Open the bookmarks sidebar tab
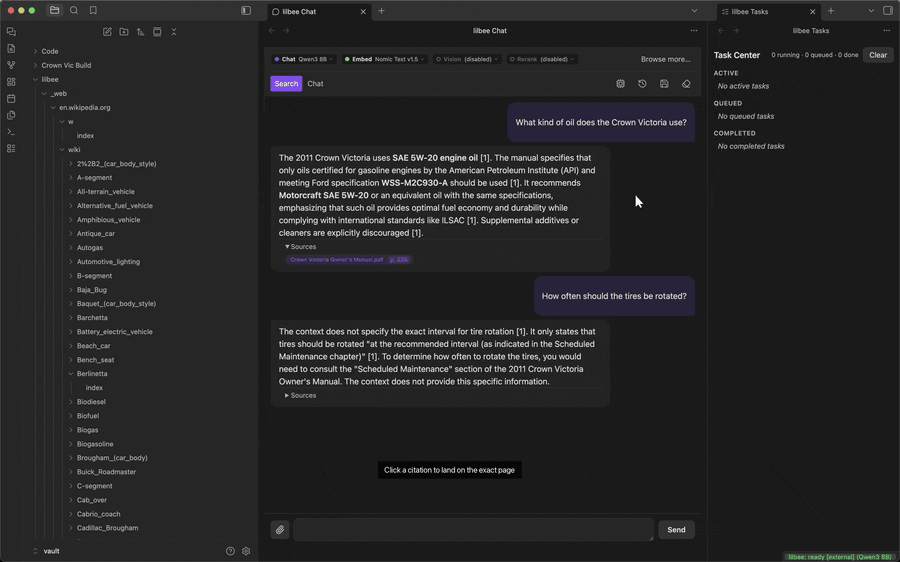 (x=93, y=10)
